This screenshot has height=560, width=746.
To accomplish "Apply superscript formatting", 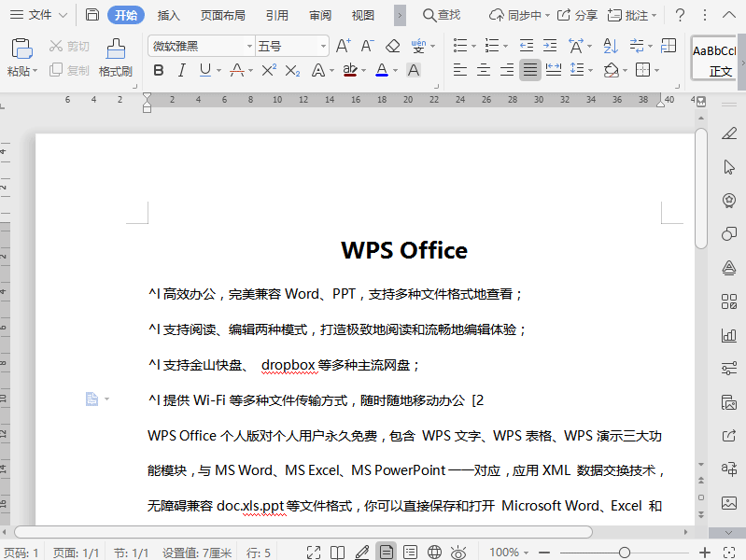I will (269, 70).
